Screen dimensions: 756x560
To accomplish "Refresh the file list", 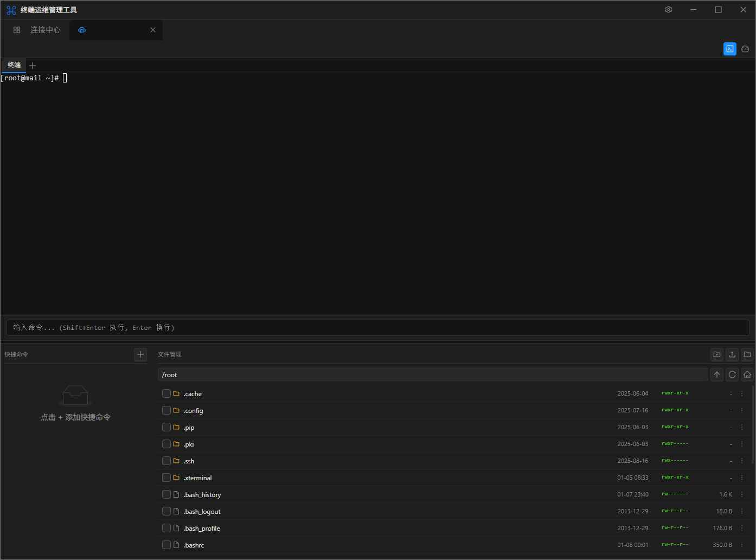I will pyautogui.click(x=732, y=374).
